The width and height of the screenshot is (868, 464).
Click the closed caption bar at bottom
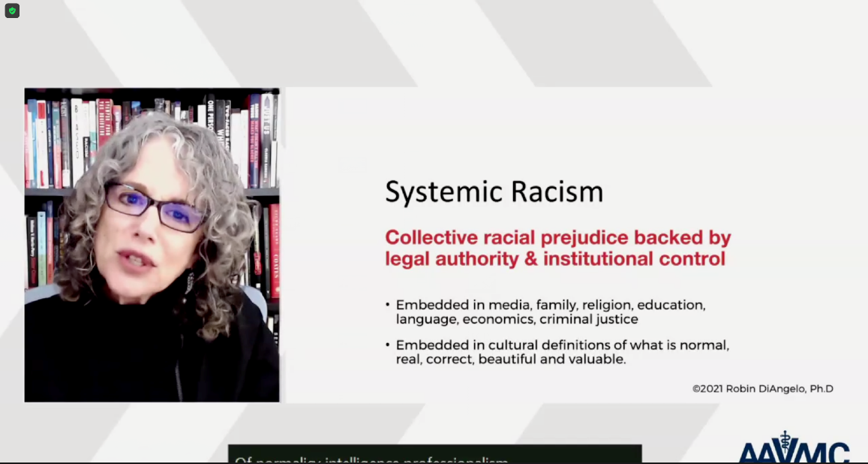[434, 456]
